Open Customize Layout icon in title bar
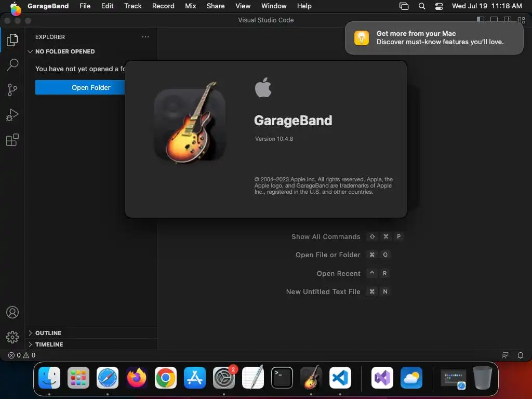532x399 pixels. tap(522, 20)
